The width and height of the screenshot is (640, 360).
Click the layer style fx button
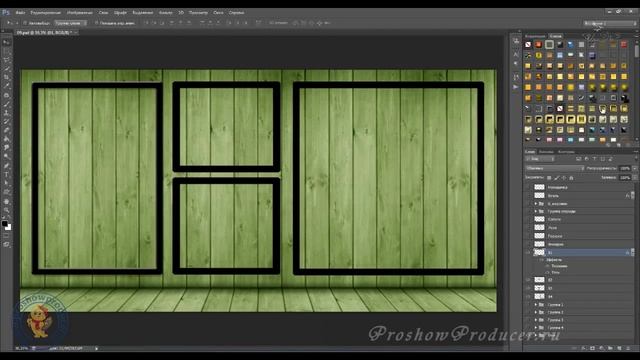click(584, 348)
